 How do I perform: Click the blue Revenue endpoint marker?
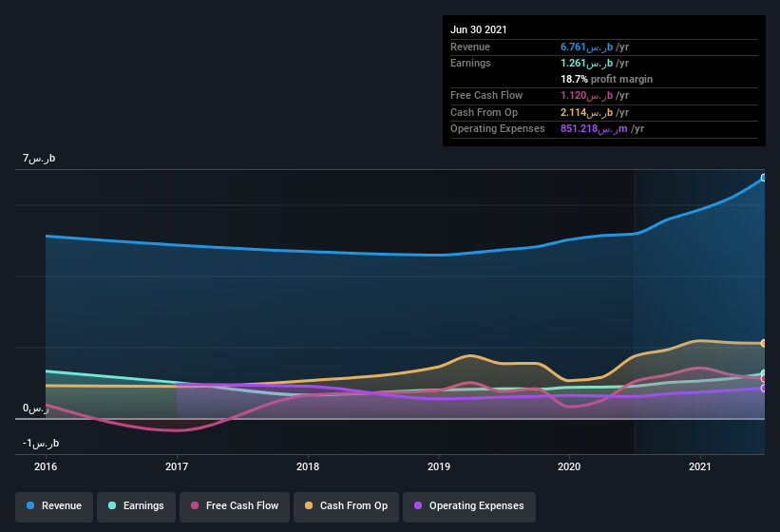click(x=764, y=178)
